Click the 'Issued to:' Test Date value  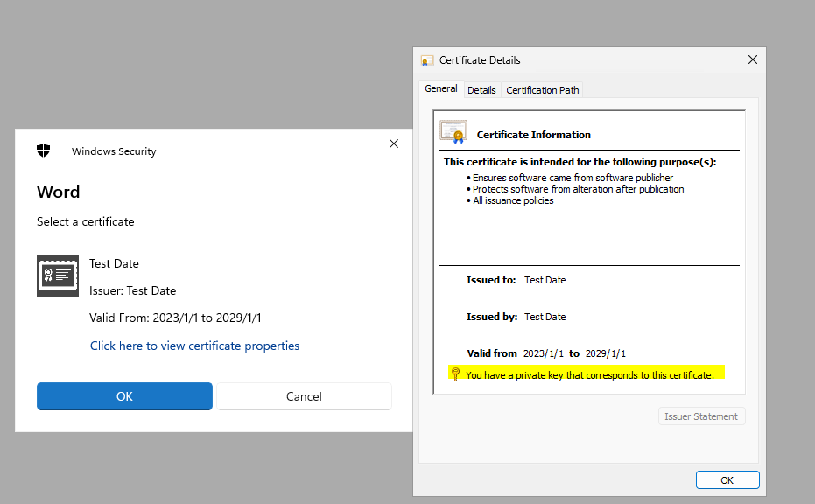click(545, 280)
